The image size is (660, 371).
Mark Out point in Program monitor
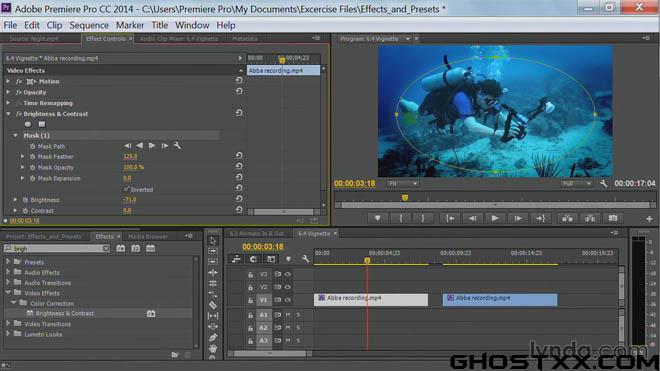[423, 218]
